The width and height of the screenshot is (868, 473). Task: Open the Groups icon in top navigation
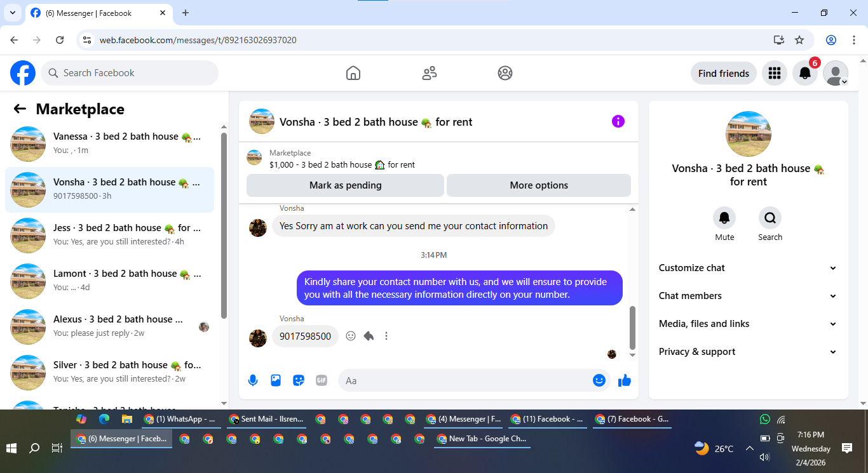(505, 73)
